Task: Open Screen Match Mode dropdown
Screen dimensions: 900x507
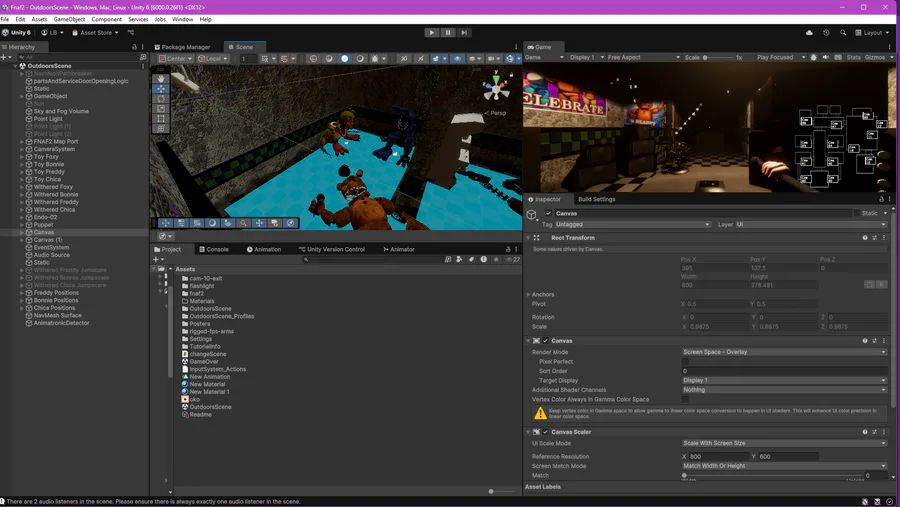Action: tap(784, 466)
